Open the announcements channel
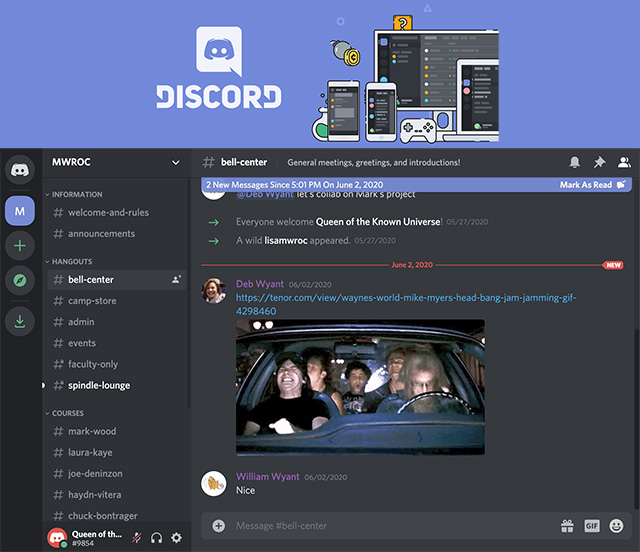 click(x=117, y=234)
